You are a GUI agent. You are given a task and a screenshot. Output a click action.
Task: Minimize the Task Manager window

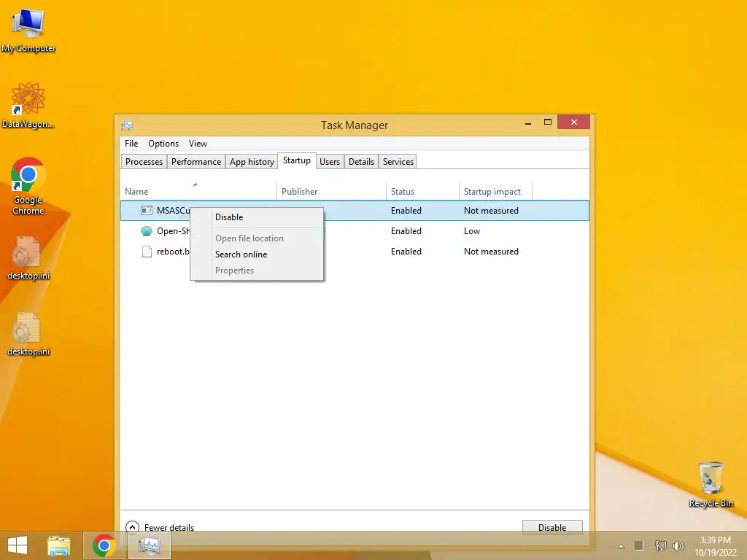(528, 123)
